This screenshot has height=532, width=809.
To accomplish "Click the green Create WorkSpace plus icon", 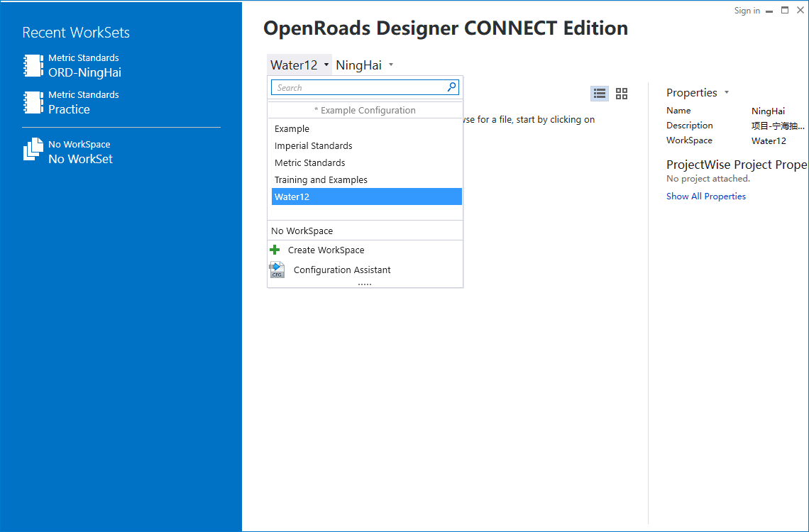I will click(x=275, y=250).
